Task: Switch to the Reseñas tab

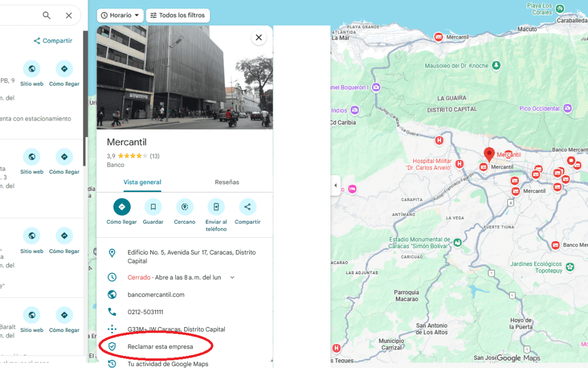Action: tap(227, 182)
